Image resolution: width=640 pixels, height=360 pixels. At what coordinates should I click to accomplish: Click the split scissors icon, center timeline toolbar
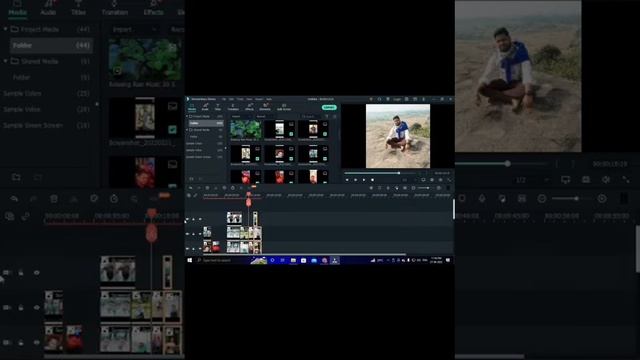[x=216, y=188]
